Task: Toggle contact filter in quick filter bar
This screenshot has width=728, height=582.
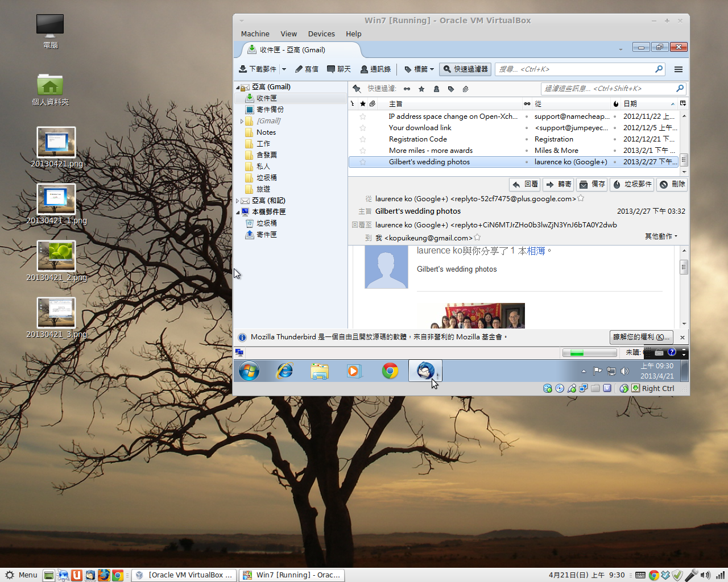Action: point(436,89)
